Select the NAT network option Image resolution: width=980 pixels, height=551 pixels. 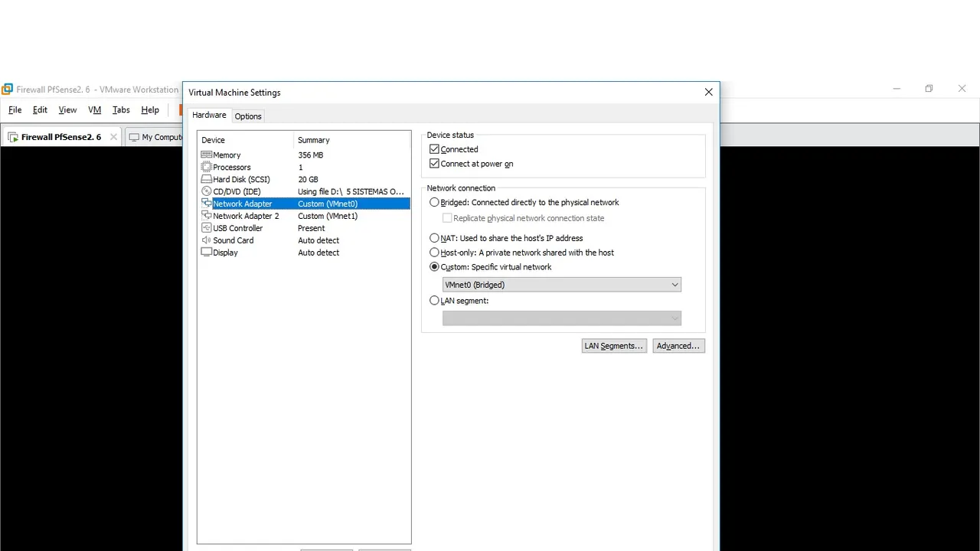(434, 238)
